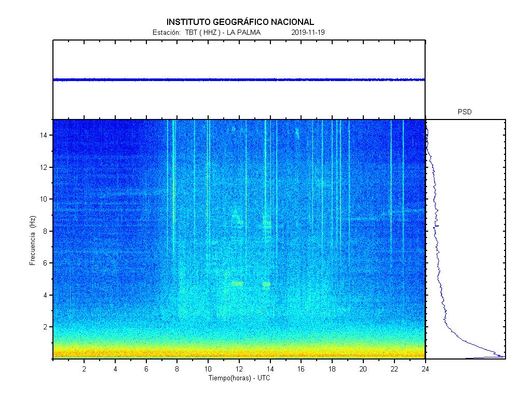Click the blue seismic waveform trace in the top panel

239,79
